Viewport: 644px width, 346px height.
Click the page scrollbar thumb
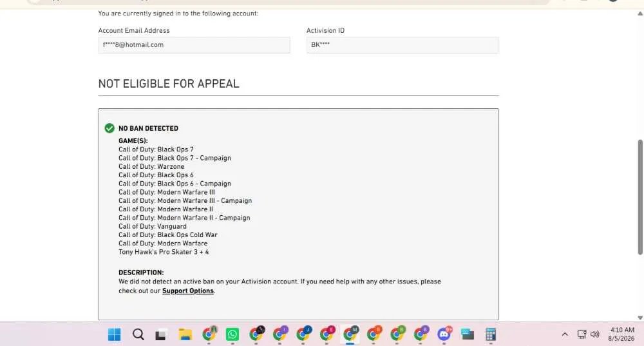pos(640,197)
